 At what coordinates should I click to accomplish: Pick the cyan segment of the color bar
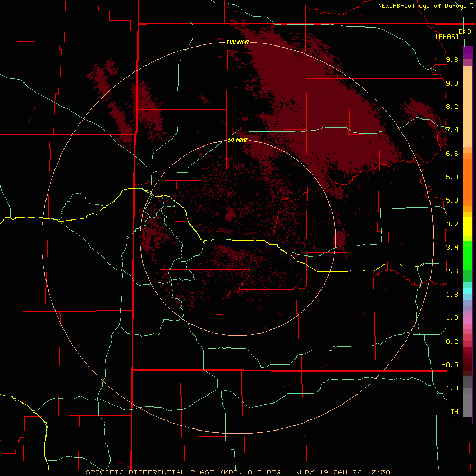467,291
